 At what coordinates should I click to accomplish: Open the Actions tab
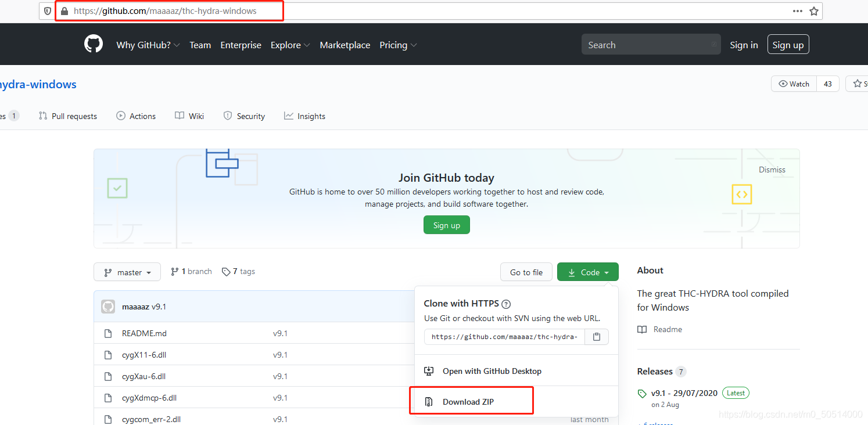pyautogui.click(x=136, y=116)
